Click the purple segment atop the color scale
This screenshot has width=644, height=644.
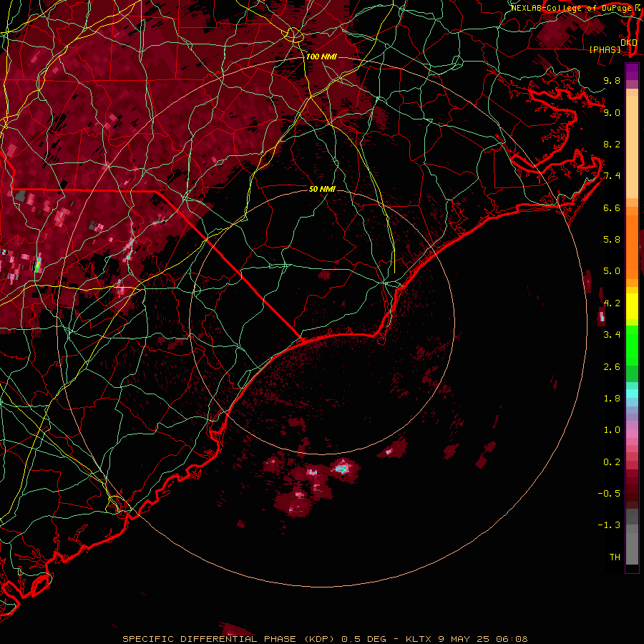coord(632,72)
